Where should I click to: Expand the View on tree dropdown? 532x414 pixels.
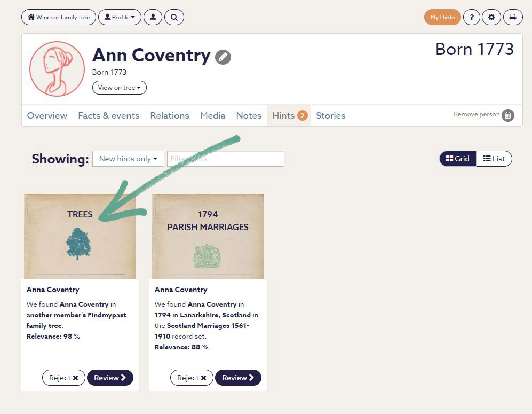coord(120,88)
